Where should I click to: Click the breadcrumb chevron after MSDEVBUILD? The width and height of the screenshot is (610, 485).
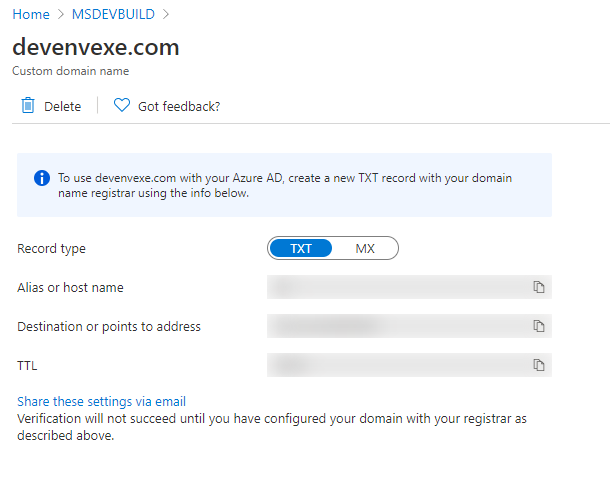[166, 14]
